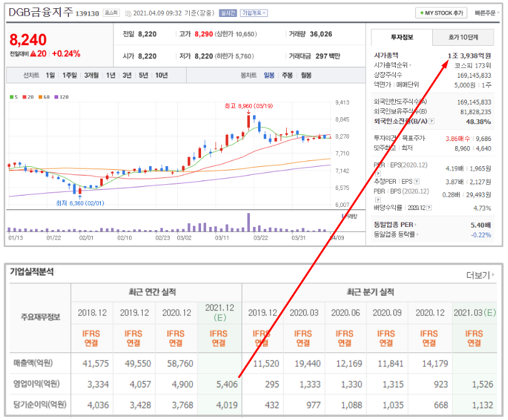Click the red 20-day moving average legend
Image resolution: width=508 pixels, height=420 pixels.
(x=28, y=97)
